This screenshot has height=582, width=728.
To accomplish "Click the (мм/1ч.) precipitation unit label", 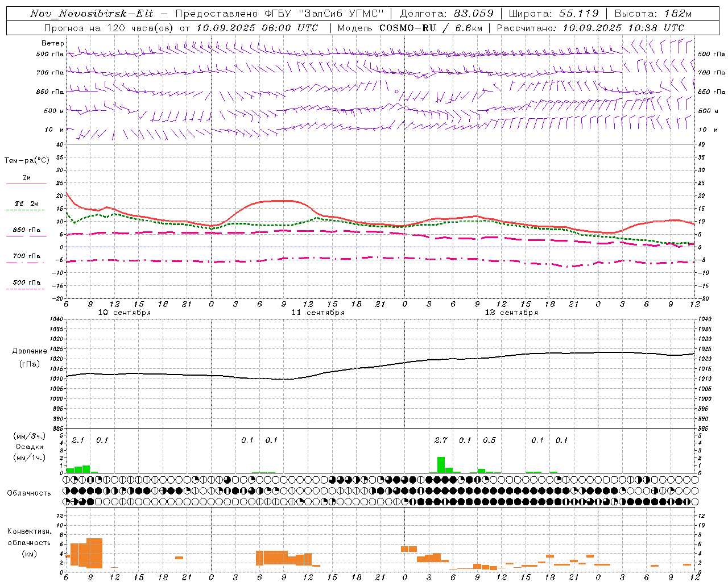I will coord(29,458).
